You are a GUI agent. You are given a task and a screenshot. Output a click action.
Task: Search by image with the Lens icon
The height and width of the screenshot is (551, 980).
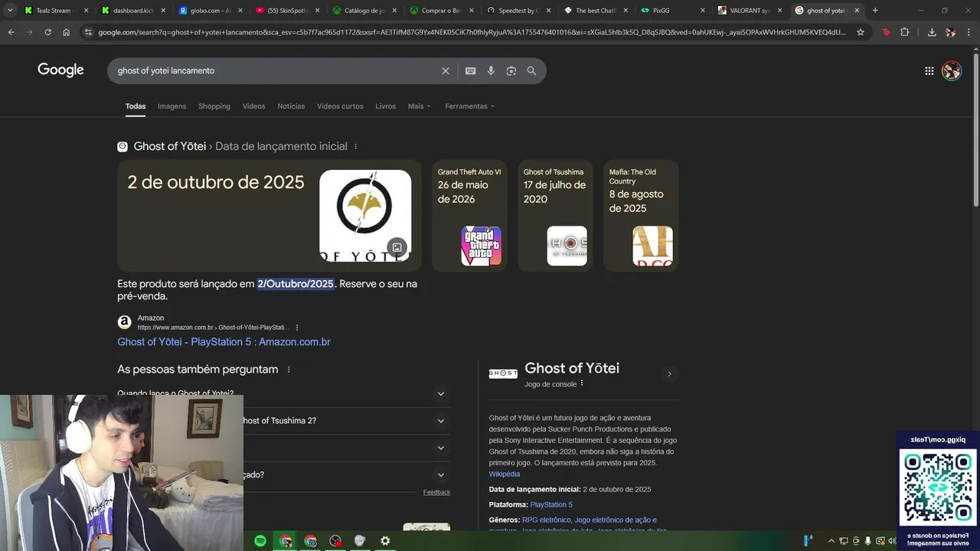point(511,70)
